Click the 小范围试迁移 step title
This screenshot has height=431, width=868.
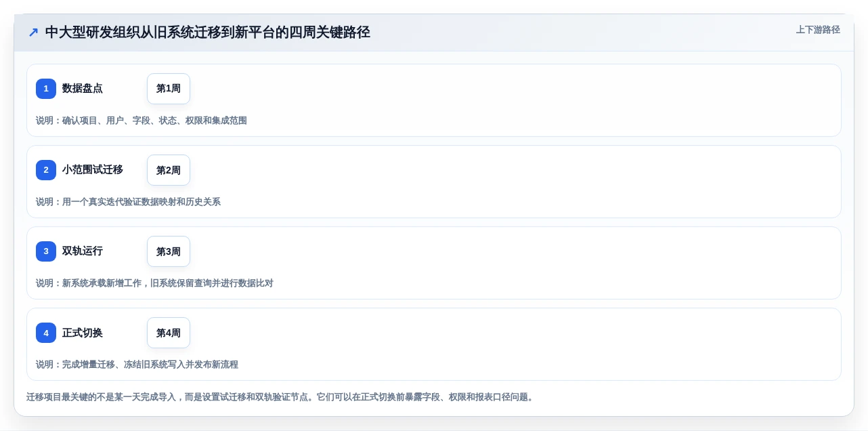point(93,170)
